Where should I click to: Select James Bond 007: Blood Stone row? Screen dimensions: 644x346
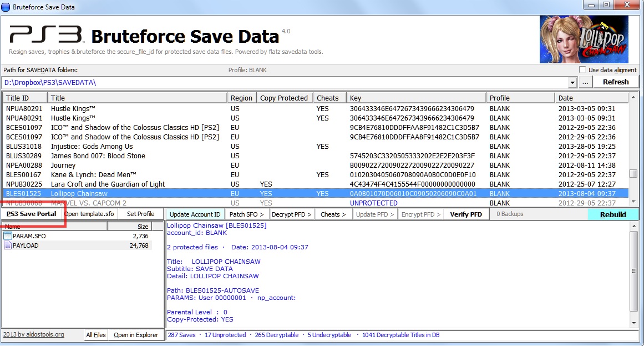click(316, 156)
